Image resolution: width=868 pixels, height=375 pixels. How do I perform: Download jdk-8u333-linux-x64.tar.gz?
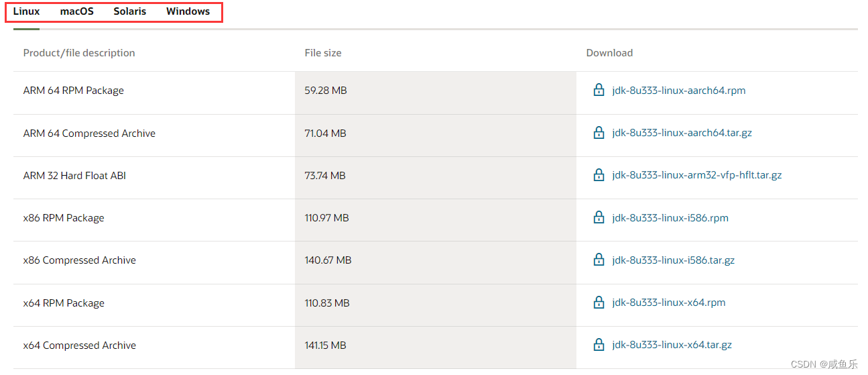click(672, 345)
